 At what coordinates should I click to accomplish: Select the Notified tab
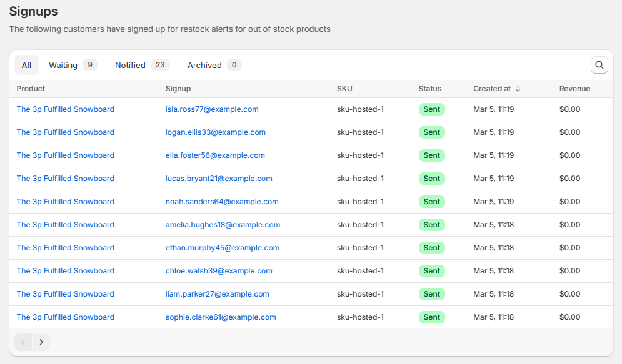141,65
